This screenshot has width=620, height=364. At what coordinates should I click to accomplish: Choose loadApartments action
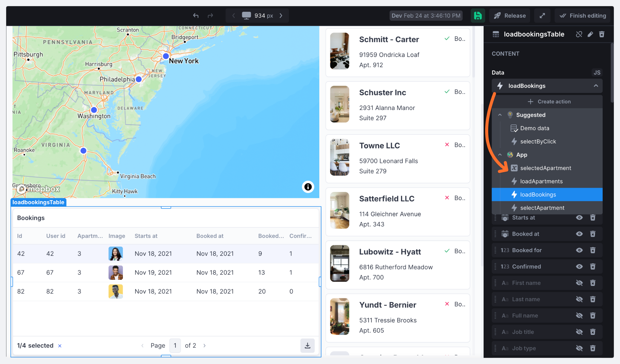(547, 182)
